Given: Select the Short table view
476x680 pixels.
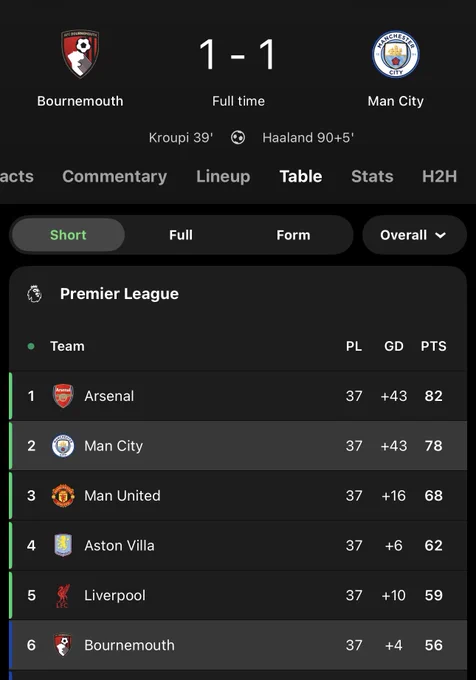Looking at the screenshot, I should click(x=68, y=235).
